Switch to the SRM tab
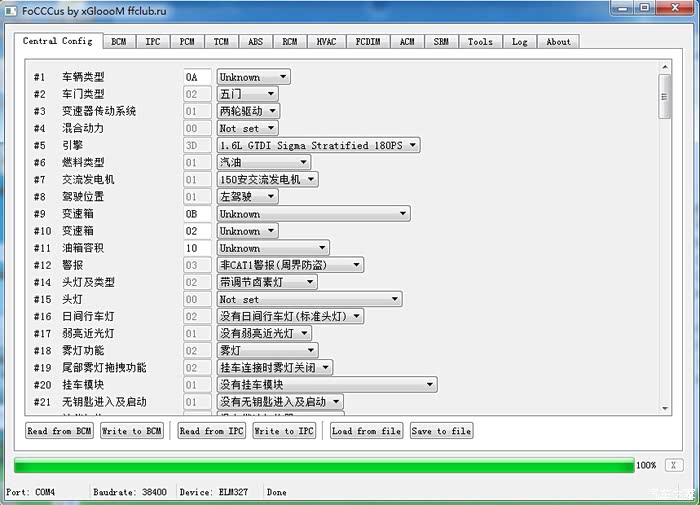The width and height of the screenshot is (700, 505). (x=441, y=42)
